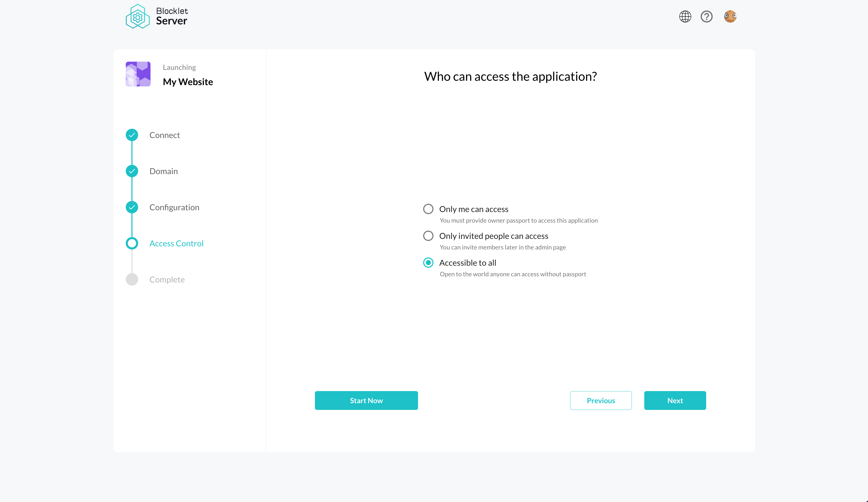Image resolution: width=868 pixels, height=502 pixels.
Task: Click the Next button
Action: [x=675, y=400]
